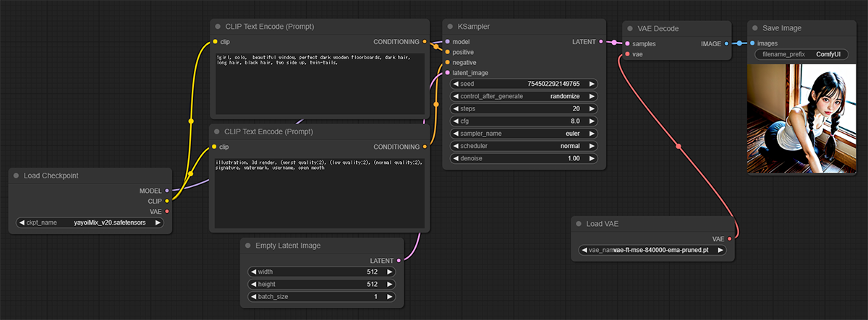The height and width of the screenshot is (320, 868).
Task: Collapse the Empty Latent Image node
Action: pyautogui.click(x=248, y=246)
